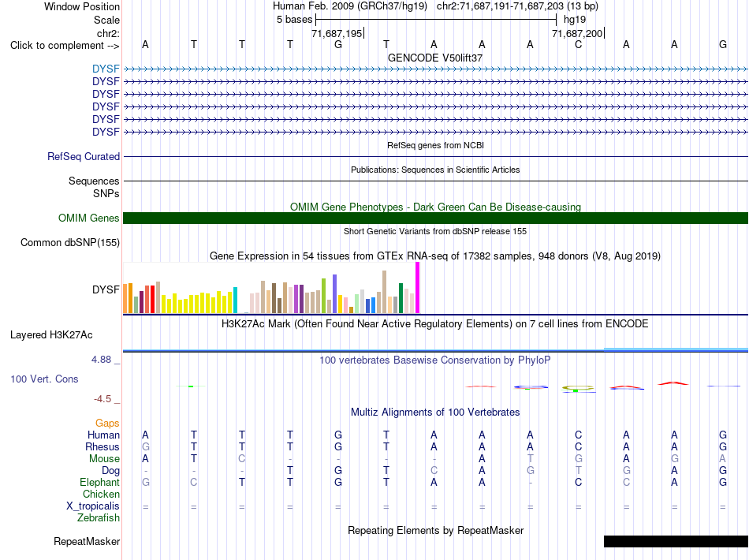This screenshot has width=749, height=560.
Task: Select the light blue top DYSF transcript label
Action: coord(106,69)
